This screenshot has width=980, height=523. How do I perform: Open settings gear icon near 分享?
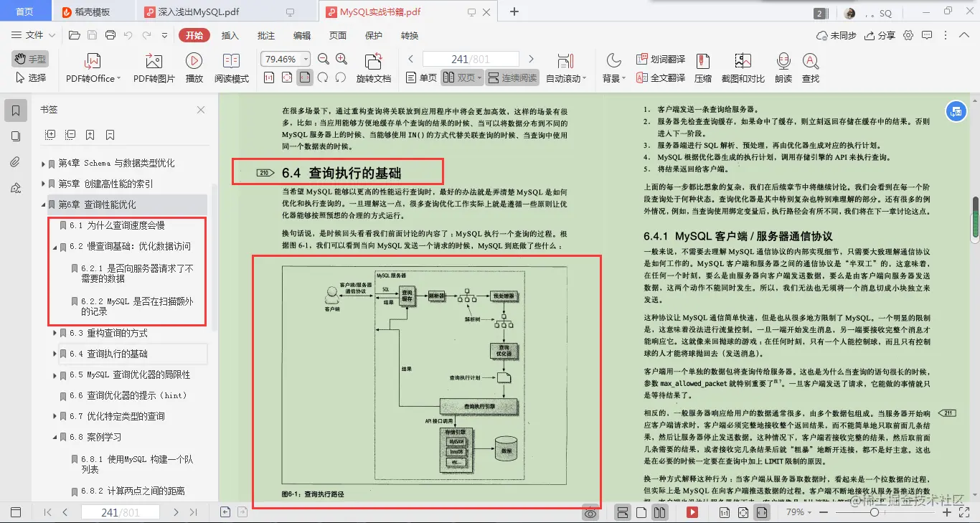click(x=908, y=35)
